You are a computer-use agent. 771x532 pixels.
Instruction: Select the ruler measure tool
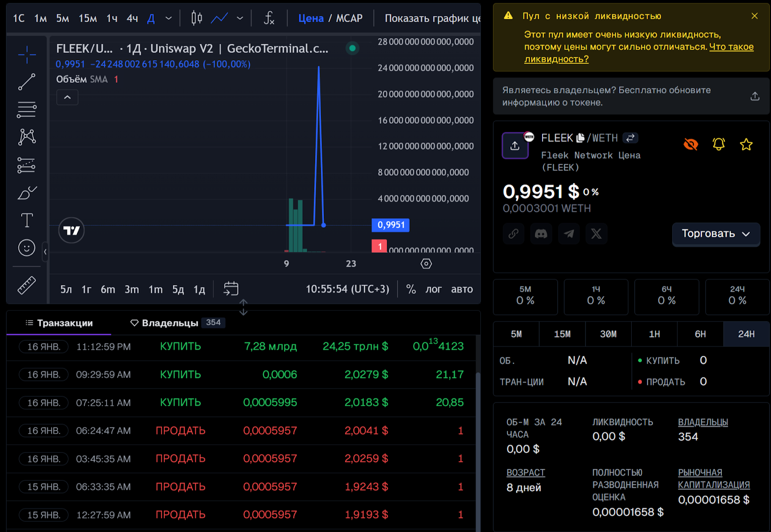(x=27, y=285)
